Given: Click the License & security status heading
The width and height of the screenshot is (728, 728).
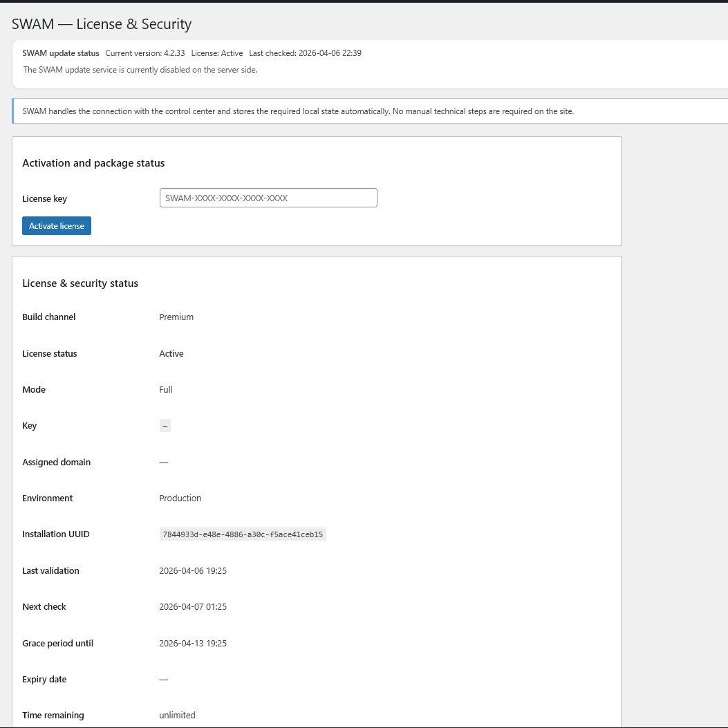Looking at the screenshot, I should pyautogui.click(x=80, y=283).
